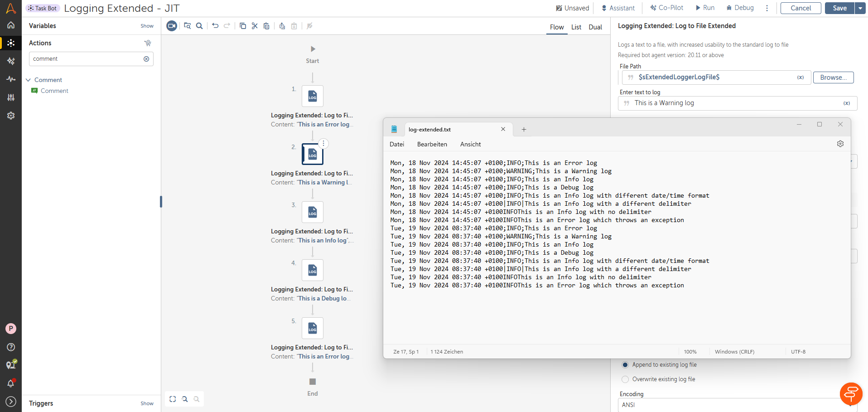The width and height of the screenshot is (868, 412).
Task: Clear the actions search field text
Action: pos(146,59)
